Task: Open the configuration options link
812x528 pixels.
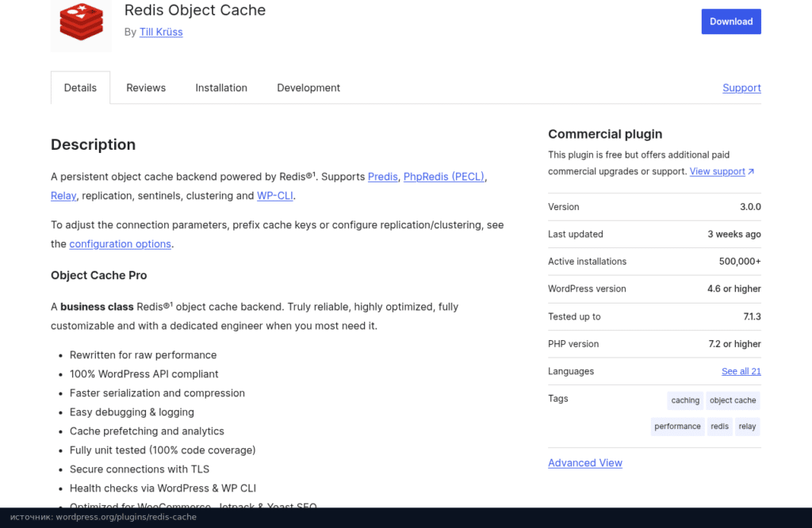Action: (x=121, y=244)
